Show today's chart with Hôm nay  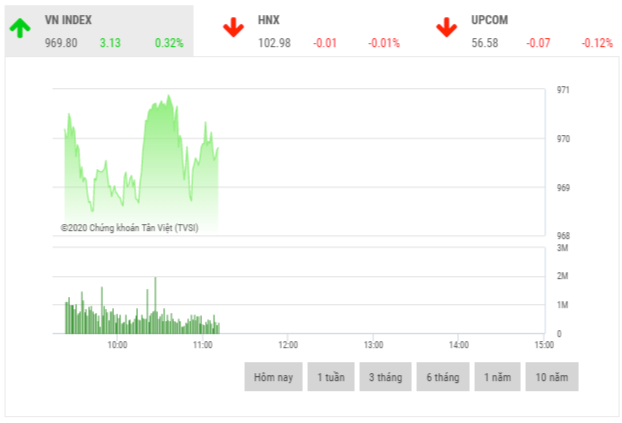click(273, 377)
